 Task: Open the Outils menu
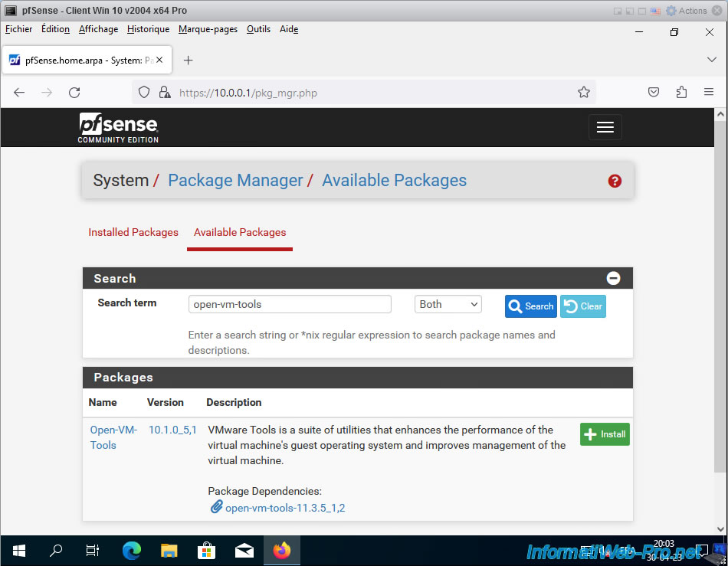(258, 29)
